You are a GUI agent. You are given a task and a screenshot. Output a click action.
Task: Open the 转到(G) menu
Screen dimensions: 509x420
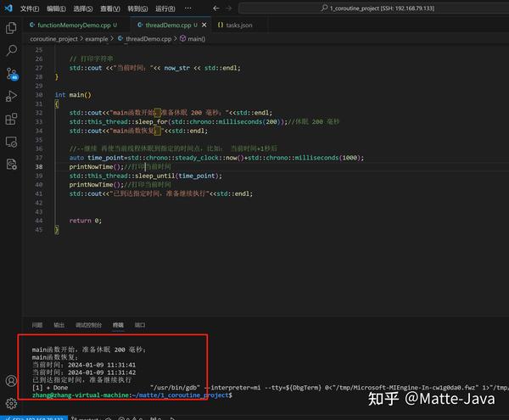(x=137, y=8)
